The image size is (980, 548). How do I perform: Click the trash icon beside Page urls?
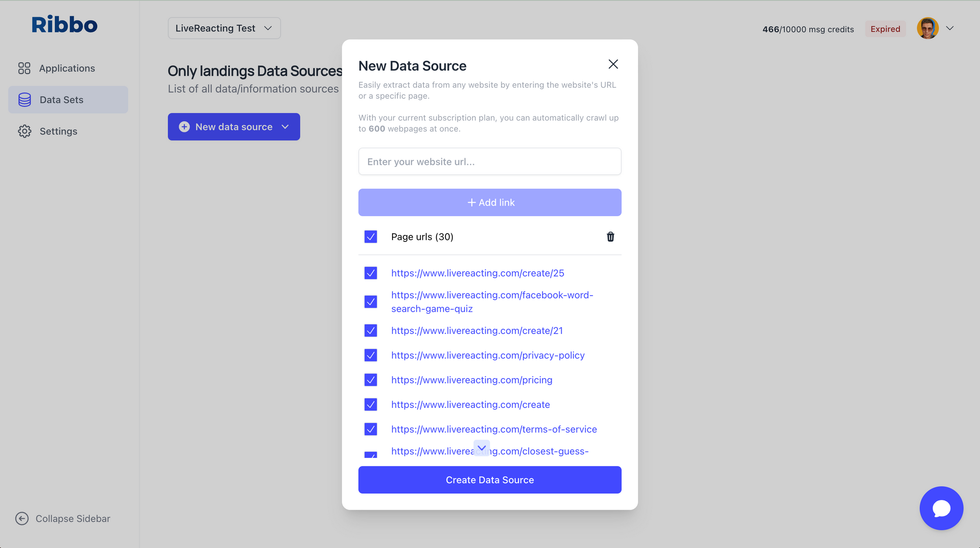610,237
